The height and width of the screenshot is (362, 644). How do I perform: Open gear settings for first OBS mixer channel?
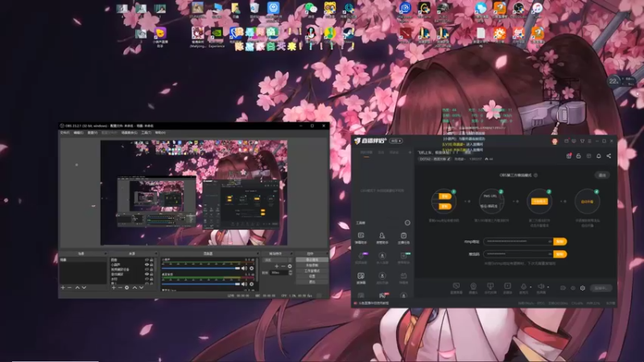(251, 268)
